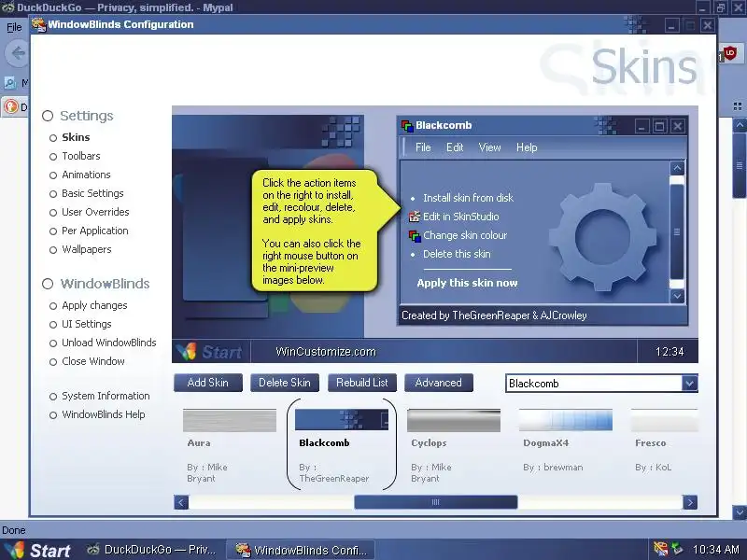Viewport: 747px width, 560px height.
Task: Select Per Application settings
Action: 95,231
